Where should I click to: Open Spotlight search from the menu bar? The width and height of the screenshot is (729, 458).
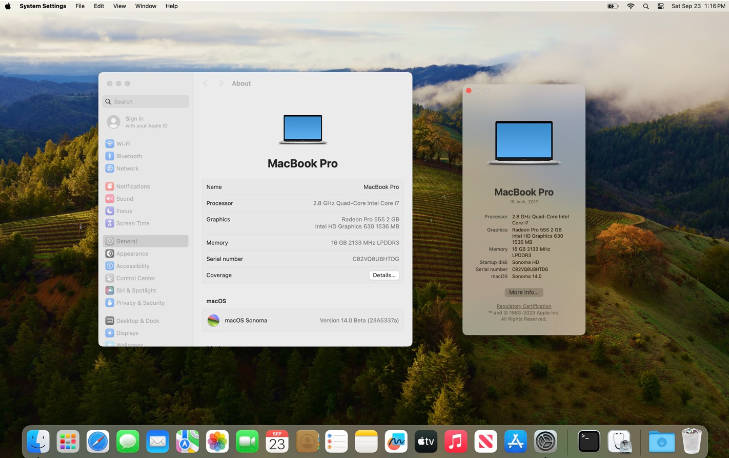point(646,6)
